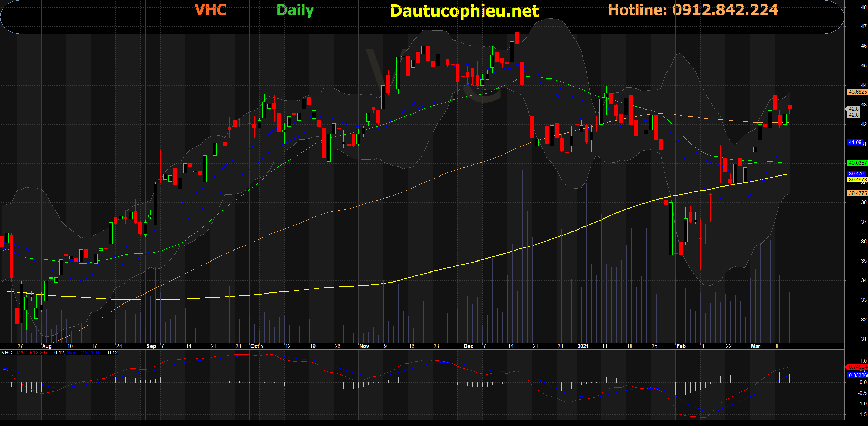Viewport: 868px width, 426px height.
Task: Click the red 0.7455 MACD value tag
Action: 857,367
